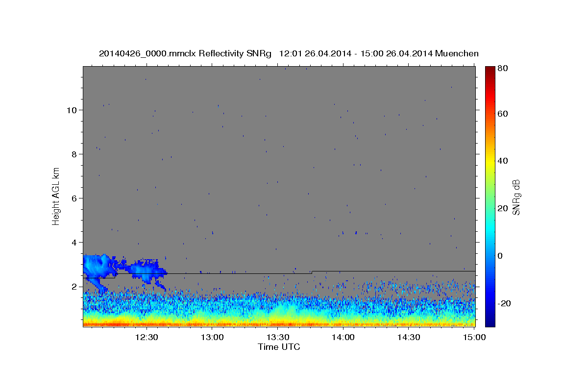Click the colorbar value 80

502,69
